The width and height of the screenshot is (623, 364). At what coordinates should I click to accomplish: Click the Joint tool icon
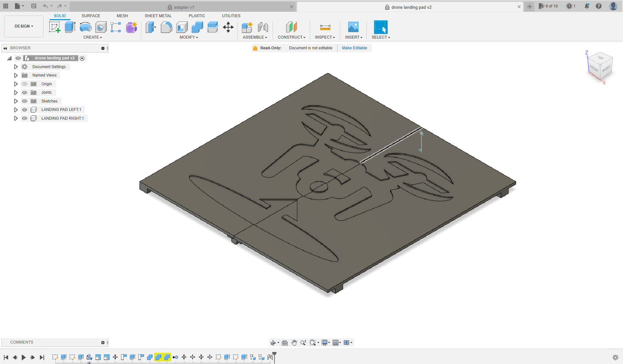(x=263, y=27)
